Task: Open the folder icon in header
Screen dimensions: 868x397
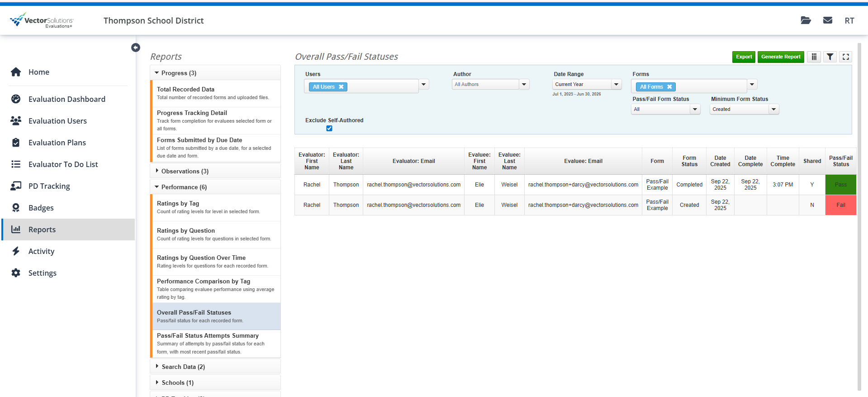Action: point(806,20)
